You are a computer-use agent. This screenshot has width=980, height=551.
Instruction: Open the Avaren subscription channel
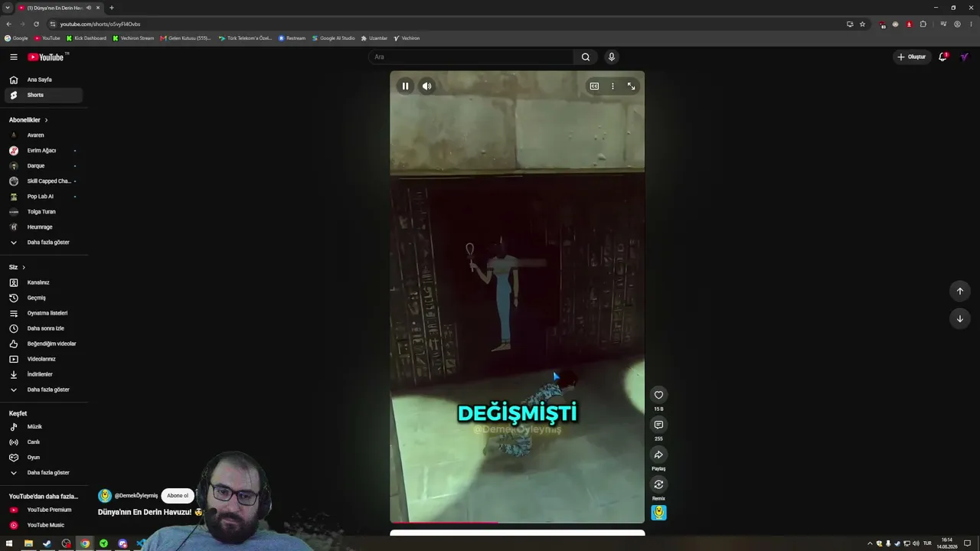[44, 135]
